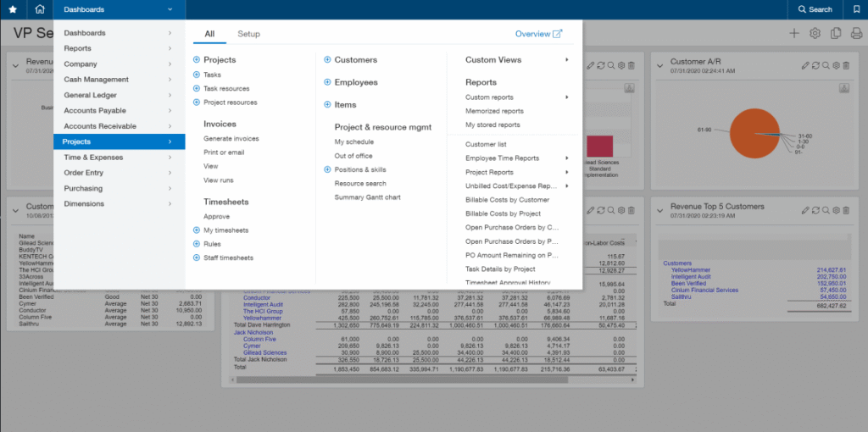Click the plus icon beside Project resources
Screen dimensions: 868x432
pos(197,102)
